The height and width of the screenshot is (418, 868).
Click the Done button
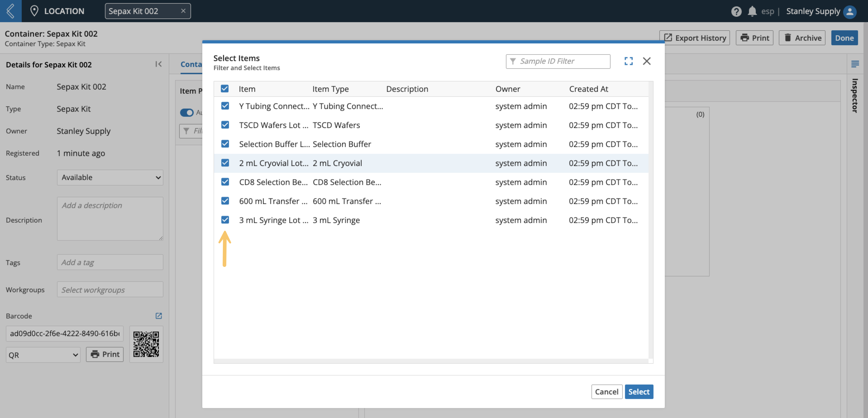(x=844, y=38)
